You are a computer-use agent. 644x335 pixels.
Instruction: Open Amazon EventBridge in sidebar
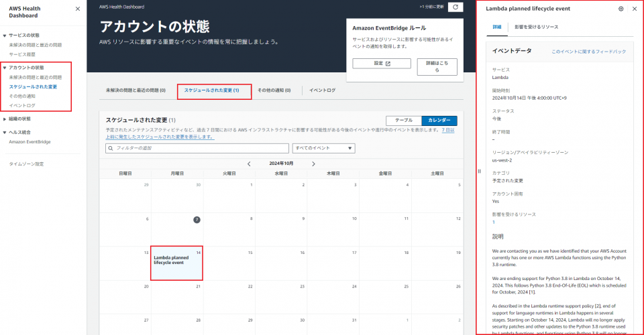(30, 142)
